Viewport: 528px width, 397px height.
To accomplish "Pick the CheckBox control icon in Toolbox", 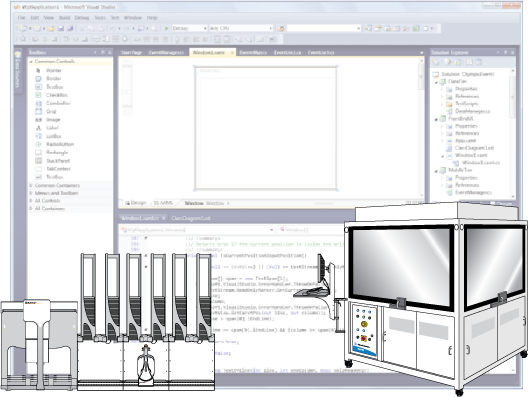I will point(38,95).
